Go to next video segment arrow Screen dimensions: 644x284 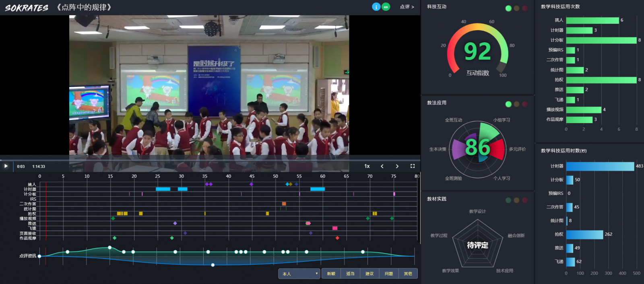[397, 166]
